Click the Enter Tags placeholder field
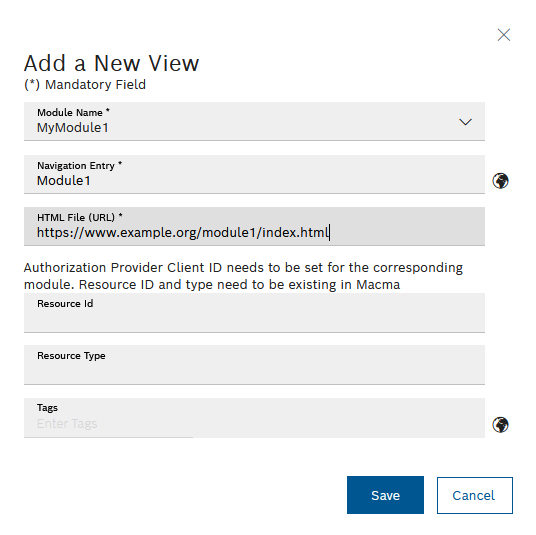The width and height of the screenshot is (536, 535). click(x=254, y=418)
